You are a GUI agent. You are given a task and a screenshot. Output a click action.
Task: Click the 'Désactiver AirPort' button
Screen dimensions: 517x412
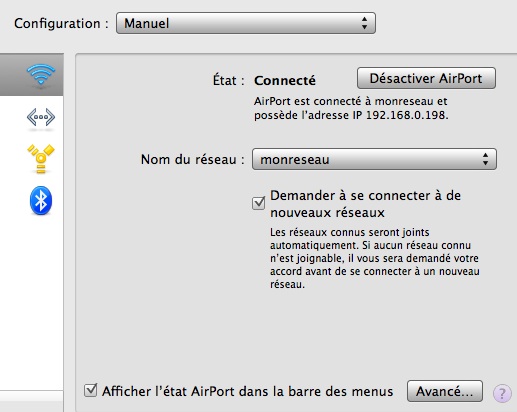(x=426, y=78)
